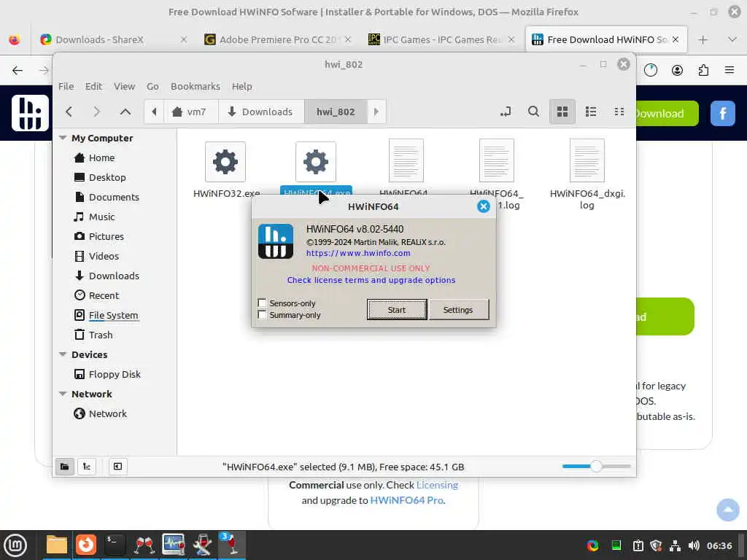Collapse the Network section
The width and height of the screenshot is (747, 560).
click(63, 394)
